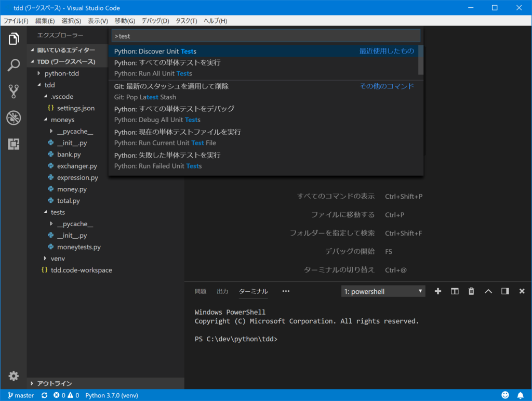Collapse the tdd folder
The image size is (532, 401).
(x=49, y=85)
